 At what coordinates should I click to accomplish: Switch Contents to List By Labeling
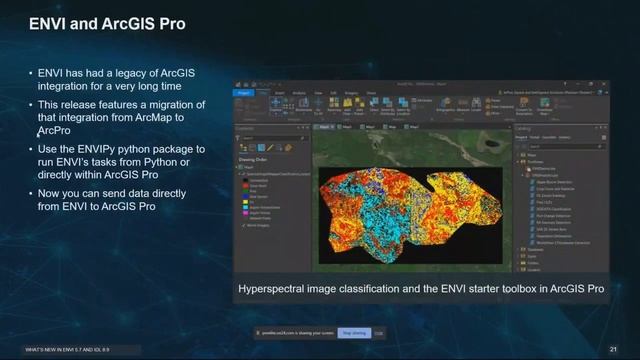(288, 148)
